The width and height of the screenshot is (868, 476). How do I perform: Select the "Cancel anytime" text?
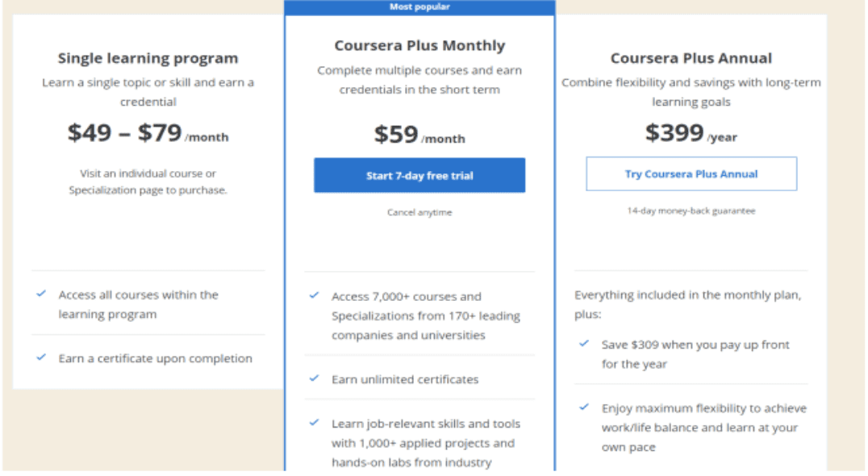point(419,212)
